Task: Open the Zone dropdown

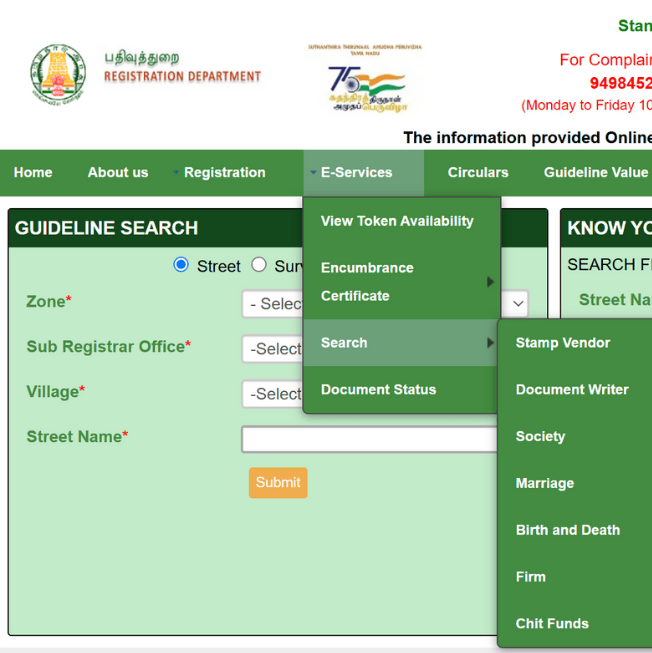Action: click(272, 303)
